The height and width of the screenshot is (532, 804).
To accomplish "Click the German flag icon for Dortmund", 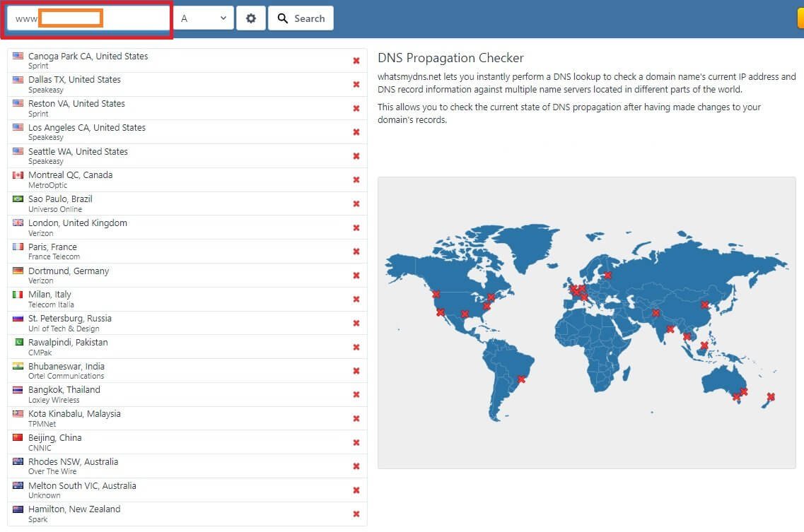I will tap(18, 271).
